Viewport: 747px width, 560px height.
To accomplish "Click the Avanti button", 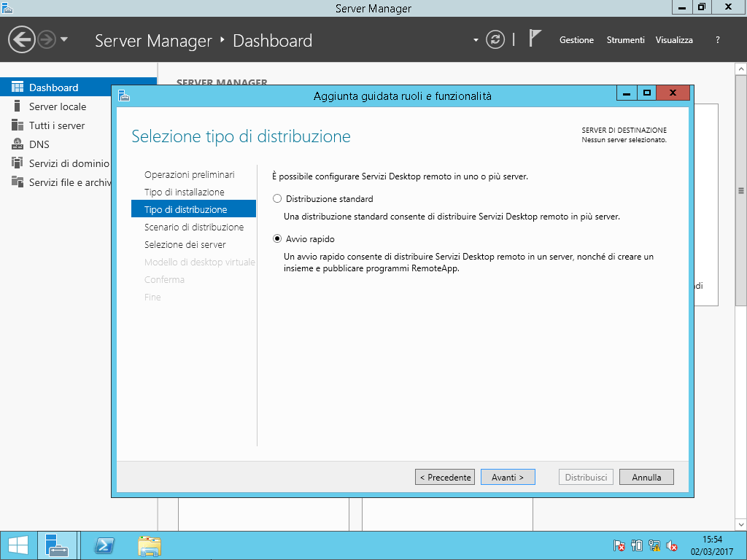I will tap(508, 477).
